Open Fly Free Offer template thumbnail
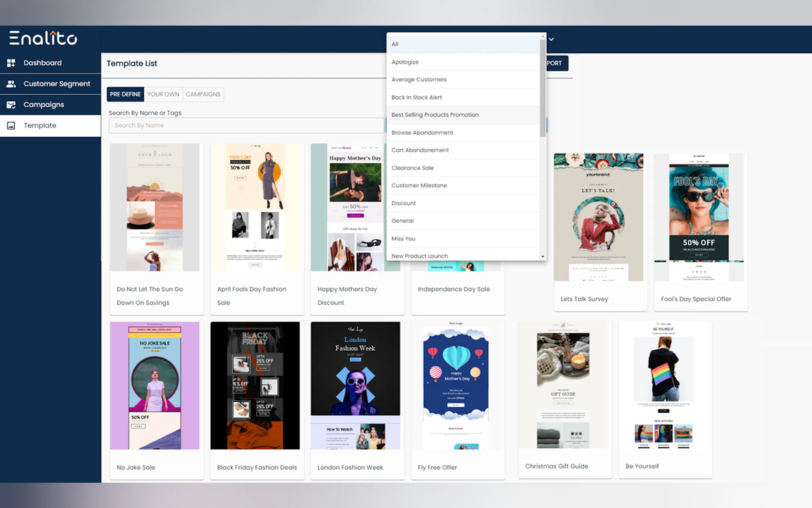This screenshot has width=812, height=508. [x=456, y=385]
